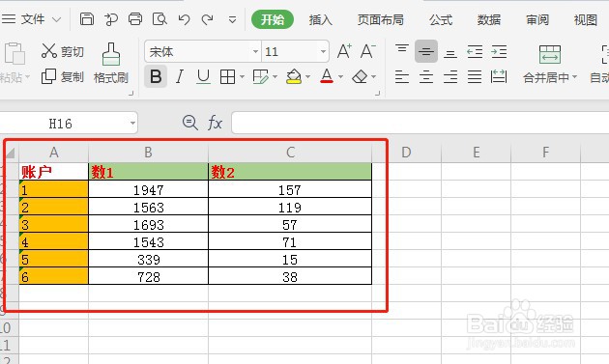Click the decrease indent icon
The image size is (609, 364).
475,51
